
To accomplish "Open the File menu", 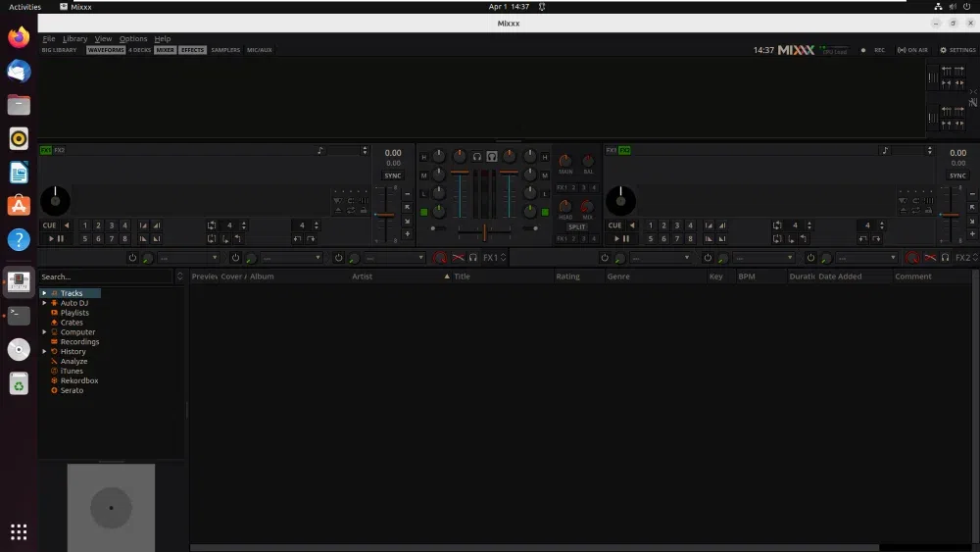I will (x=49, y=39).
